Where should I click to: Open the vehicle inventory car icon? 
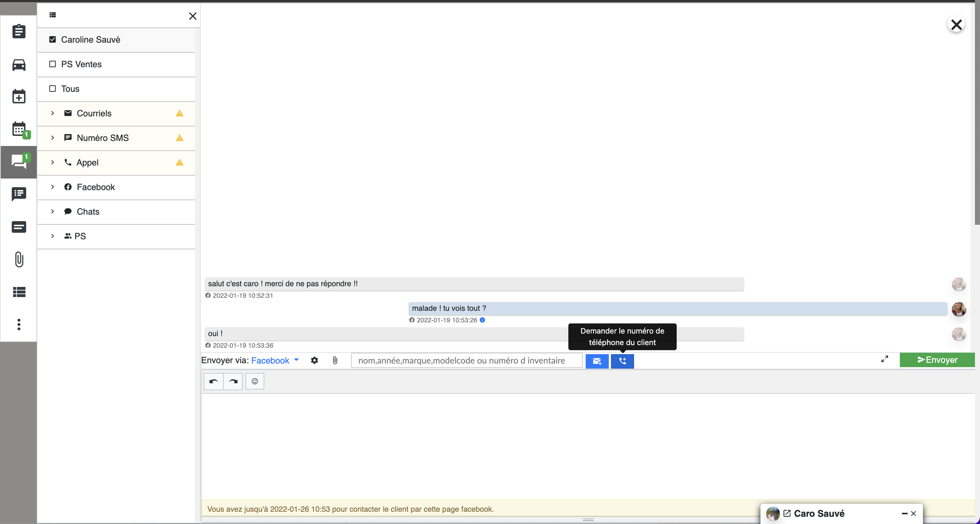(x=19, y=65)
